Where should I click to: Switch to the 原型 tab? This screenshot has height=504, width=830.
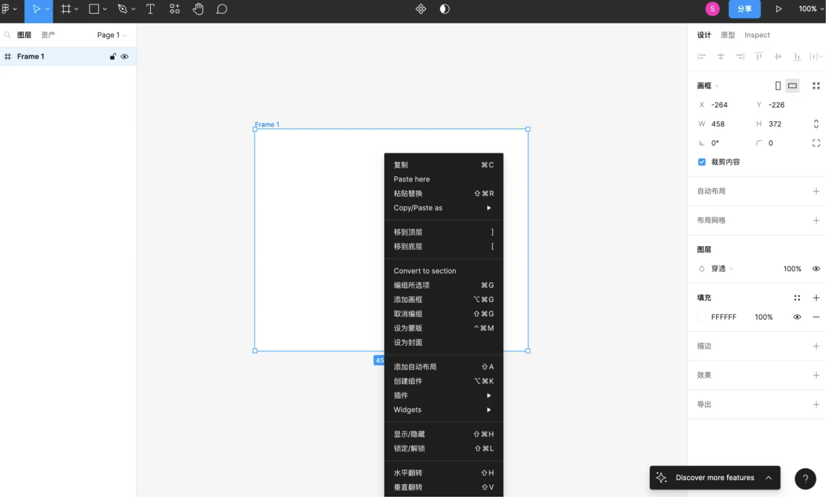click(x=728, y=35)
